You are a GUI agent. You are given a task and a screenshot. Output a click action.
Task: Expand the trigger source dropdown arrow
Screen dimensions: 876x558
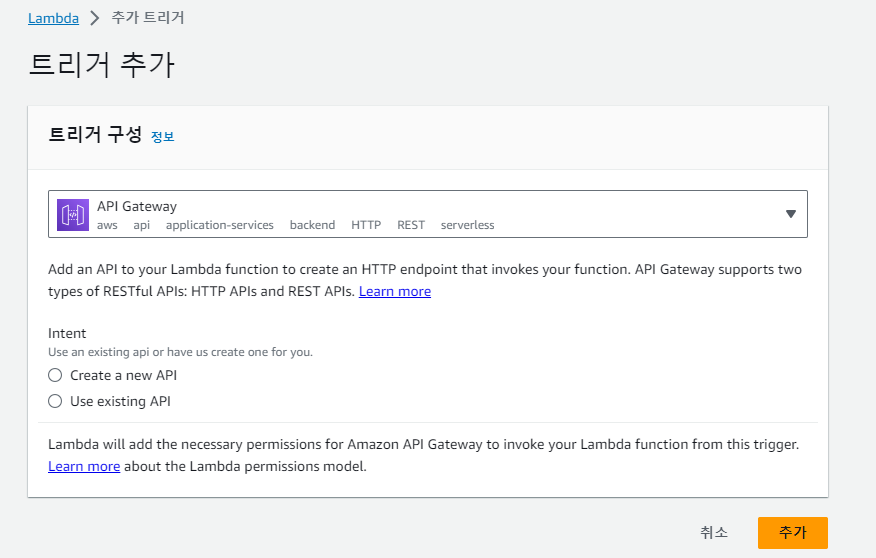(790, 214)
